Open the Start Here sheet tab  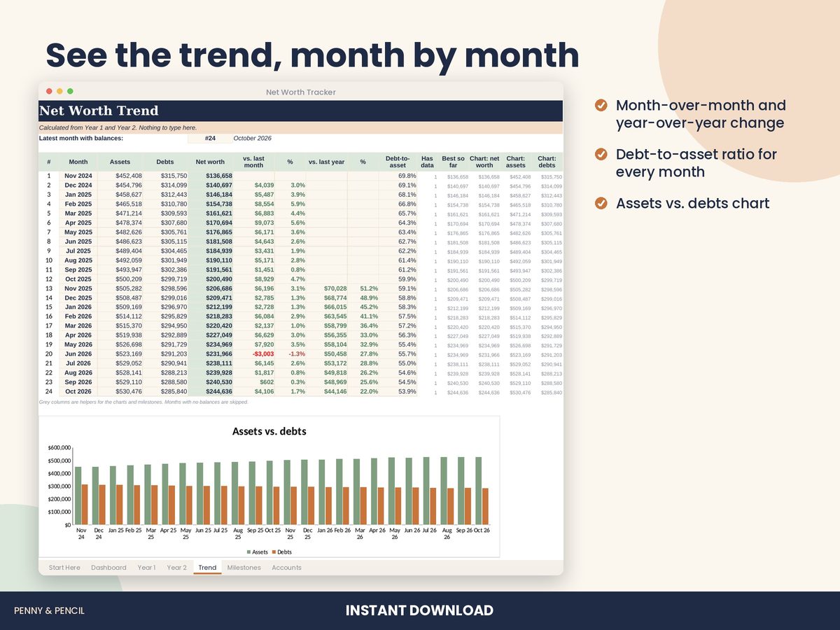[64, 568]
